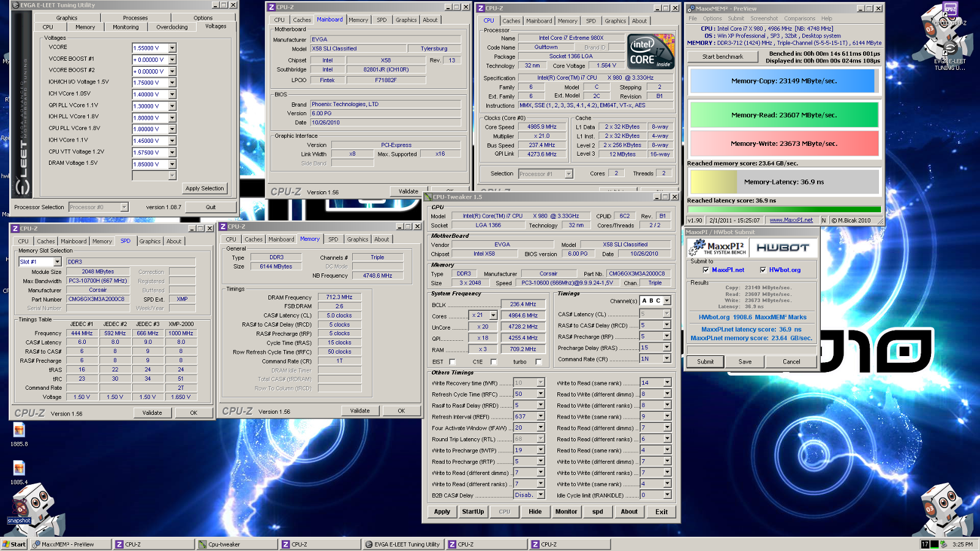Uncheck the MaxxPI.net submit checkbox
Image resolution: width=980 pixels, height=551 pixels.
(x=706, y=270)
